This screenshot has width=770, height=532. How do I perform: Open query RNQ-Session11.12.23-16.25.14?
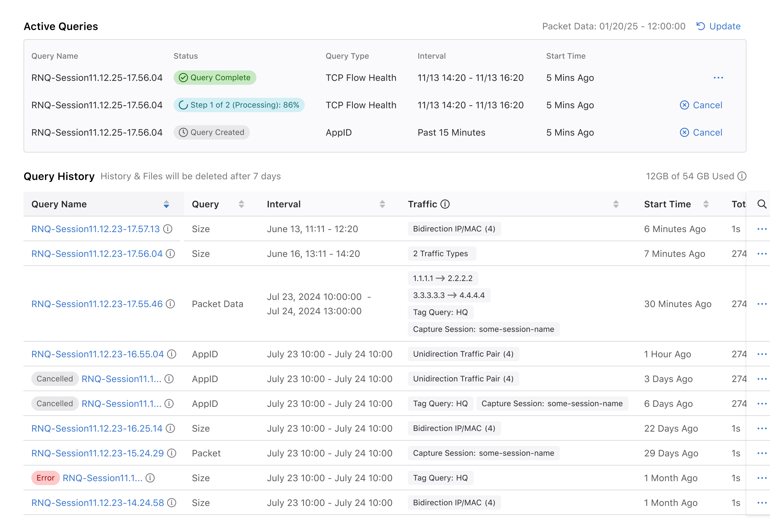[97, 428]
